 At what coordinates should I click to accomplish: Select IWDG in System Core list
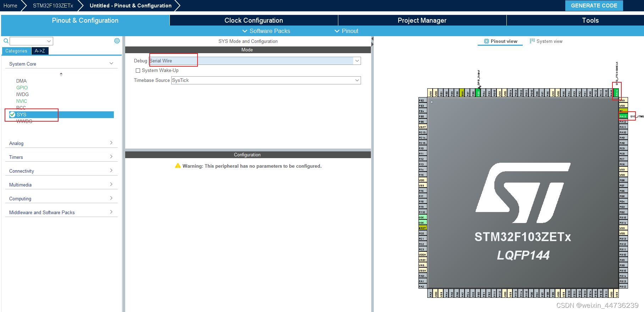click(x=22, y=94)
